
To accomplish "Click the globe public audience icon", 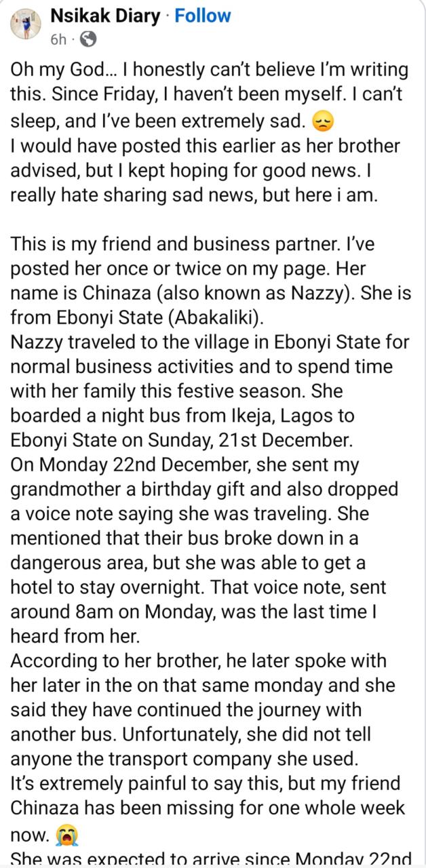I will [88, 40].
